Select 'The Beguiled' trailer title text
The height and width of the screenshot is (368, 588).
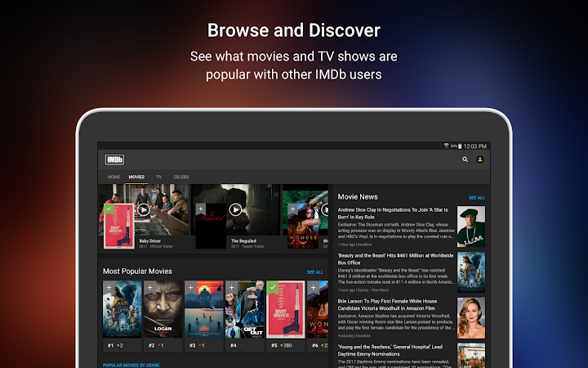tap(243, 241)
